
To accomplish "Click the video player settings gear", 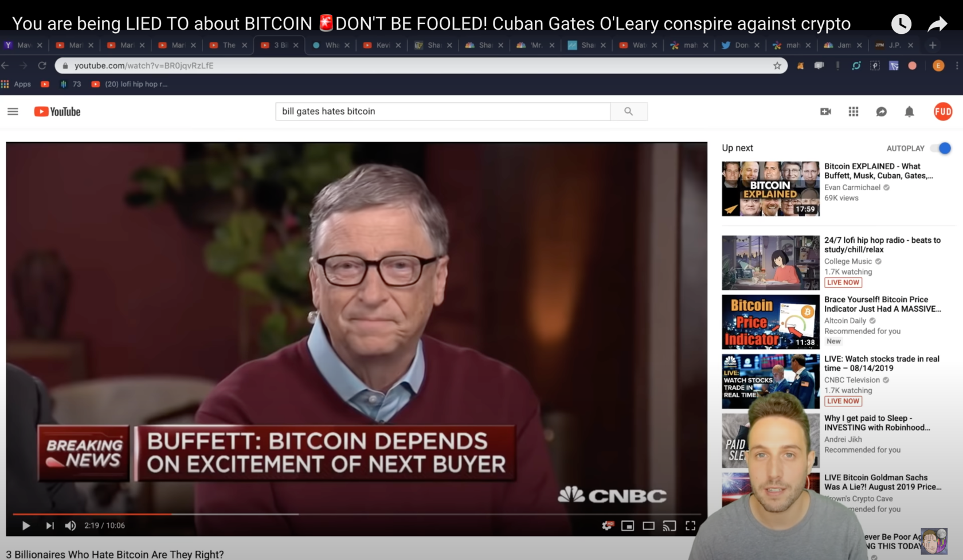I will pyautogui.click(x=607, y=525).
